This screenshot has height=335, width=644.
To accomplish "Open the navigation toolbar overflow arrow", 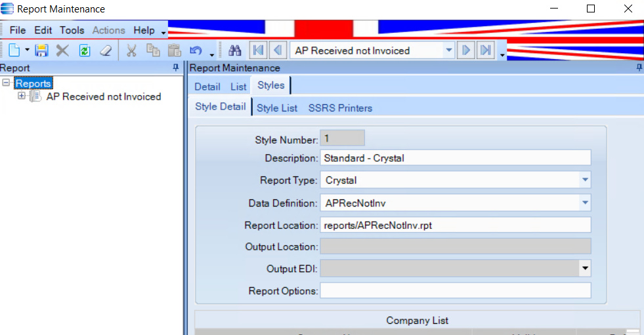I will coord(502,54).
